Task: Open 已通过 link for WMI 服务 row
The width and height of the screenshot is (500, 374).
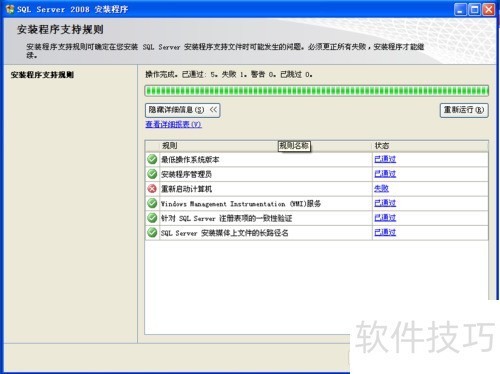Action: (x=385, y=203)
